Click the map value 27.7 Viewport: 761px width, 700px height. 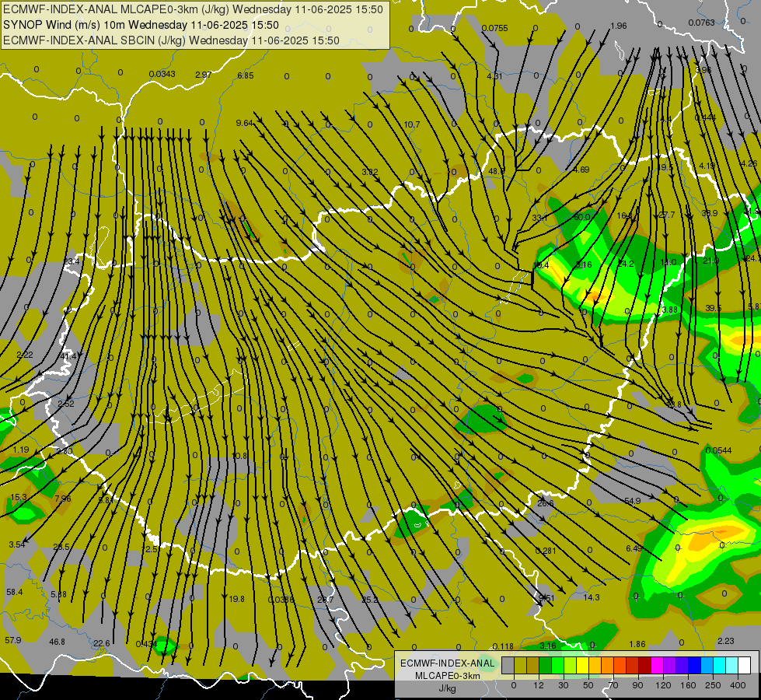pyautogui.click(x=667, y=215)
